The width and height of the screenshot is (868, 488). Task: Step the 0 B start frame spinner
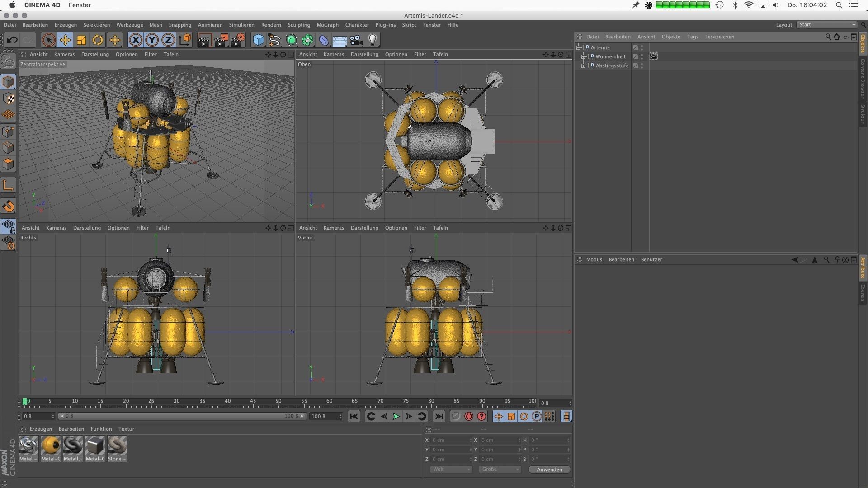click(53, 417)
